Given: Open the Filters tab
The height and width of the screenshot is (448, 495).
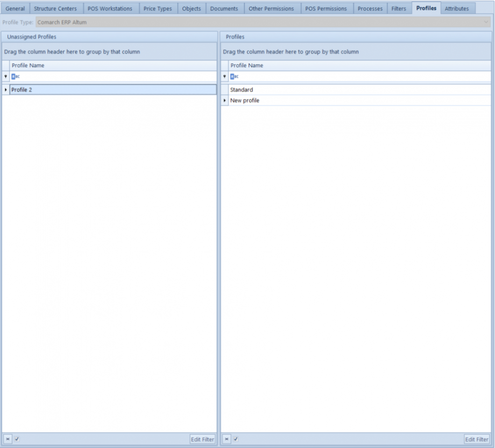Looking at the screenshot, I should (x=399, y=9).
